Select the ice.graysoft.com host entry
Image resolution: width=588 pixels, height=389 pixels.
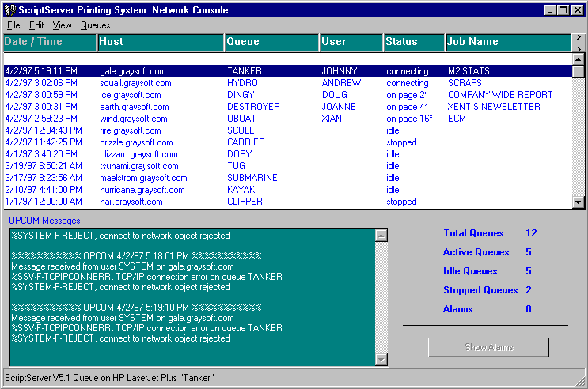click(130, 95)
